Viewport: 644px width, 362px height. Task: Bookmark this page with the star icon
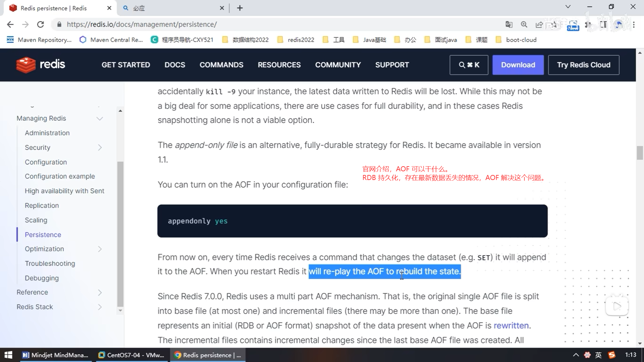click(554, 24)
